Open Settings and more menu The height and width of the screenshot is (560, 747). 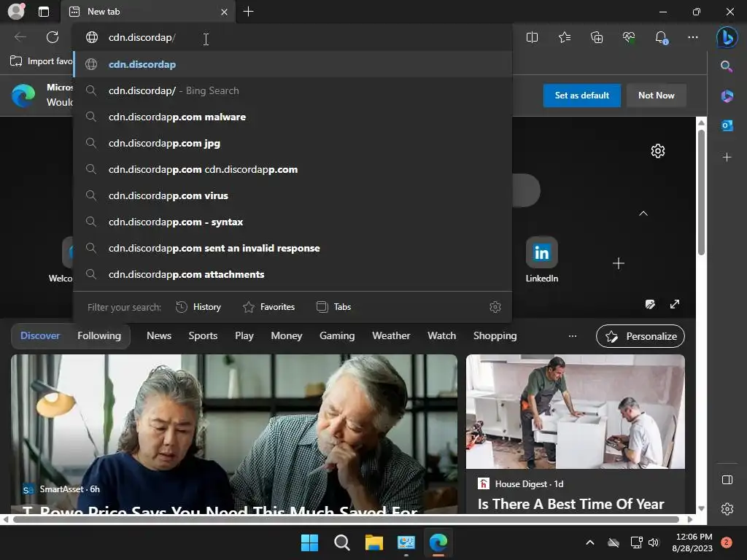point(693,37)
